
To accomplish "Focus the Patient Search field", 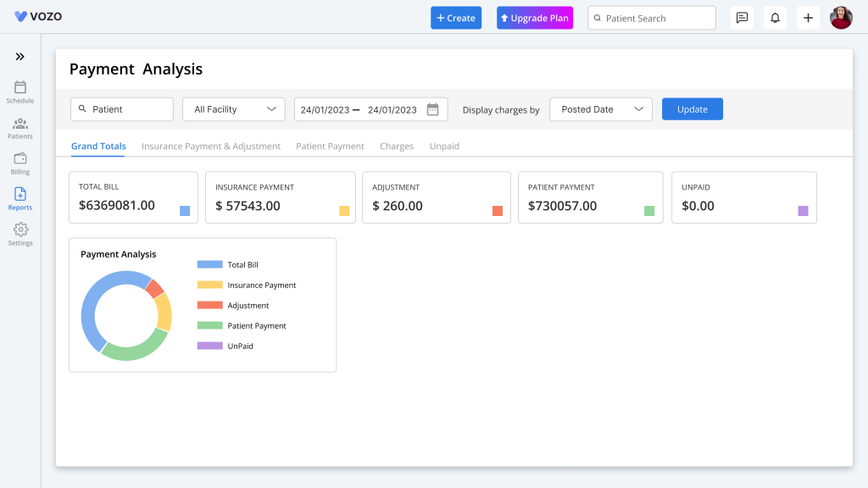I will 652,18.
